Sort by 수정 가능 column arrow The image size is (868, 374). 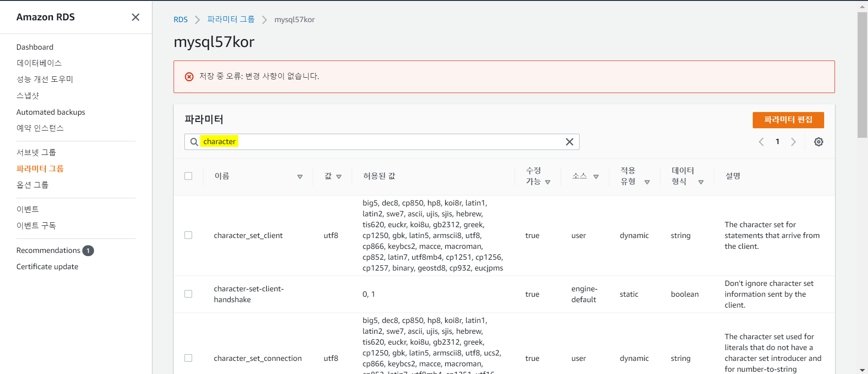click(548, 182)
